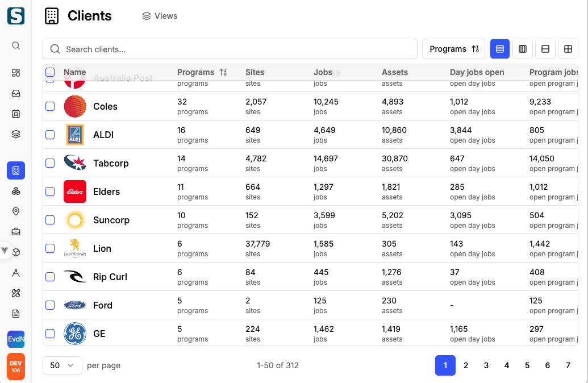Tick the Tabcorp row checkbox
Viewport: 588px width, 383px height.
tap(50, 163)
